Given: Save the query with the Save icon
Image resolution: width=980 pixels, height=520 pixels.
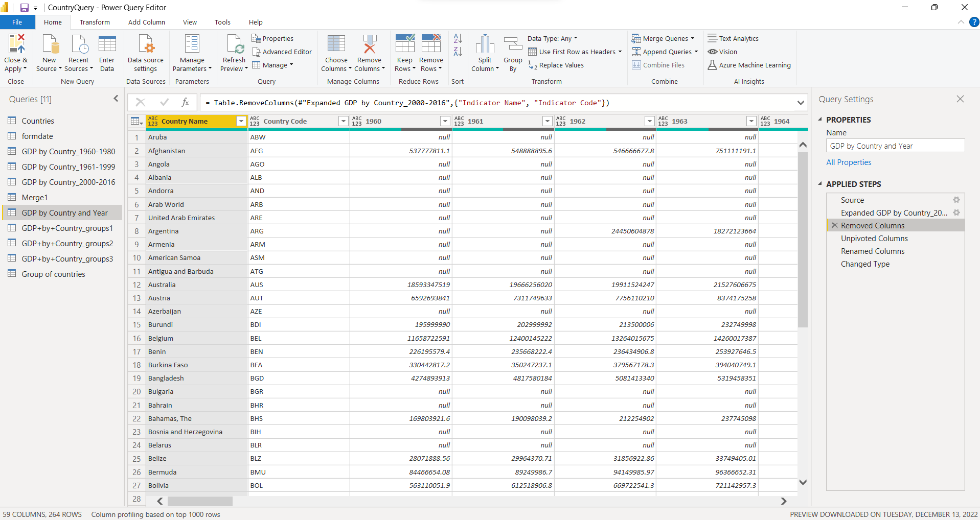Looking at the screenshot, I should [x=24, y=8].
